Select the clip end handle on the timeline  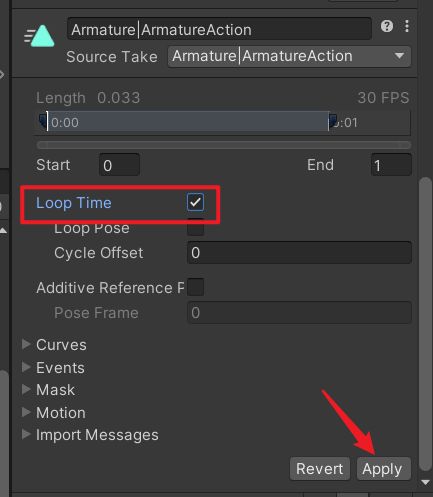[x=332, y=121]
